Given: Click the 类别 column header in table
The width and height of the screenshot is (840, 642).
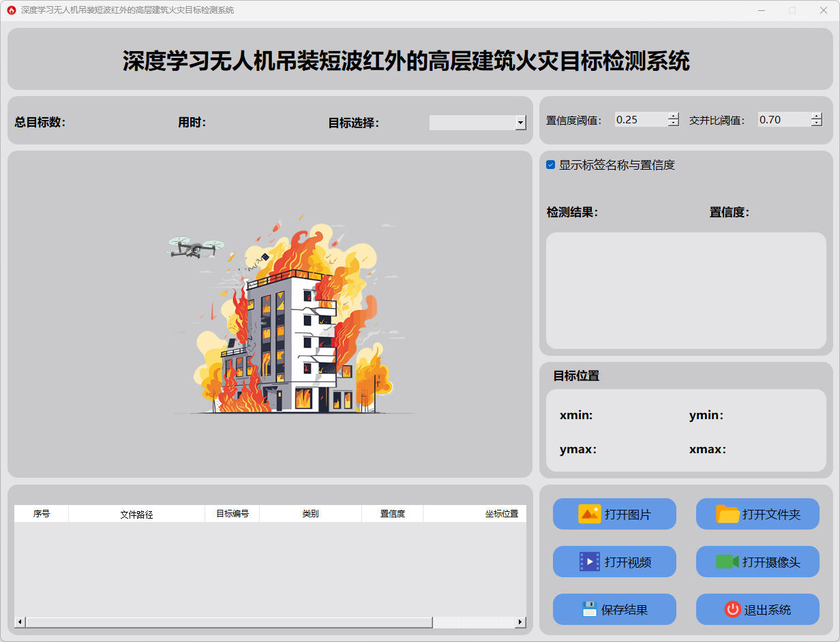Looking at the screenshot, I should coord(310,514).
